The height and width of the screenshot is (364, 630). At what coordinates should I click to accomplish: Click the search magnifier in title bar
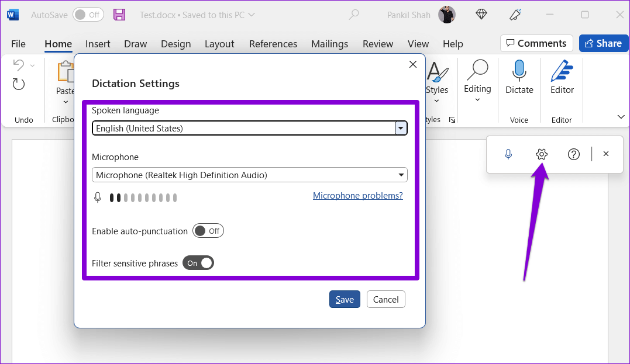pyautogui.click(x=354, y=15)
